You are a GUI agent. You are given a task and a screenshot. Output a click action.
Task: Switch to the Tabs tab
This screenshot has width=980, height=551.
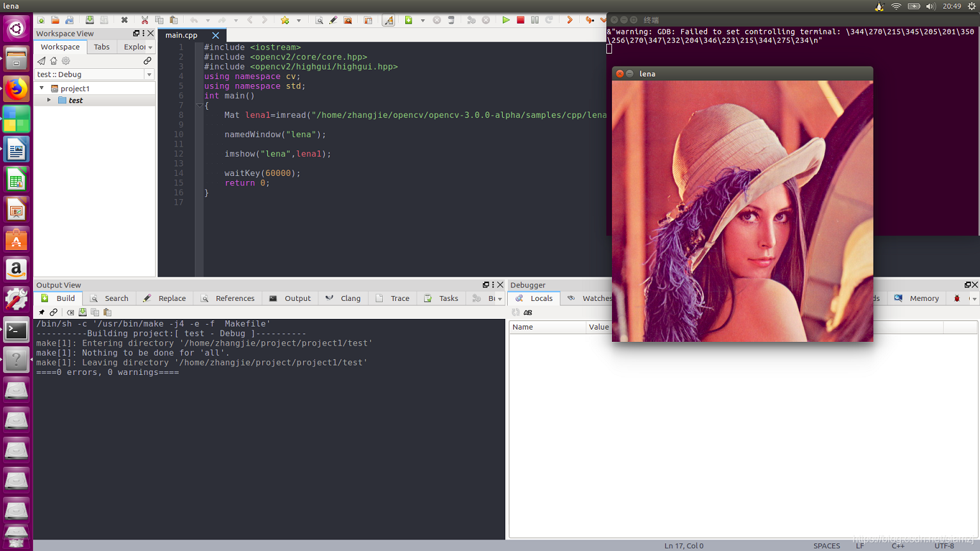click(101, 47)
